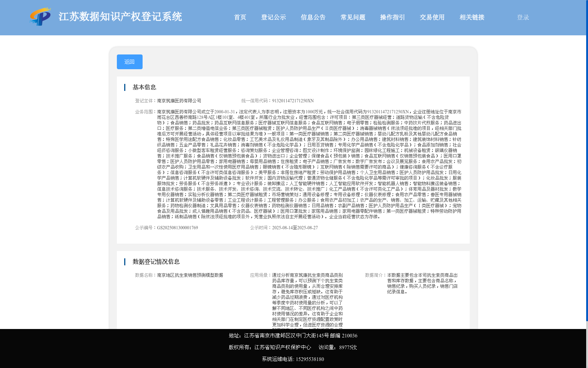Open the 交易使用 menu item
Image resolution: width=588 pixels, height=368 pixels.
pos(432,17)
